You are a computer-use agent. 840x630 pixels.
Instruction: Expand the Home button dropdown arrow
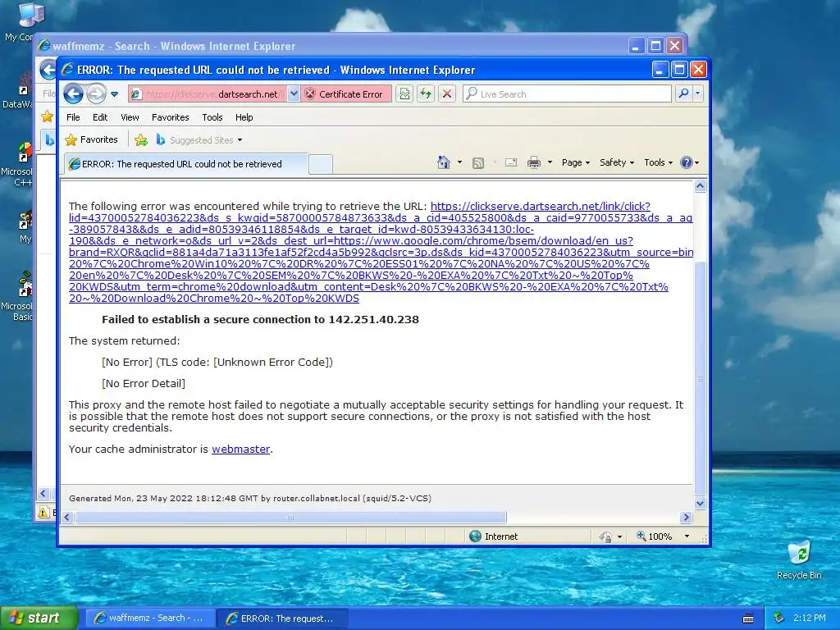459,162
